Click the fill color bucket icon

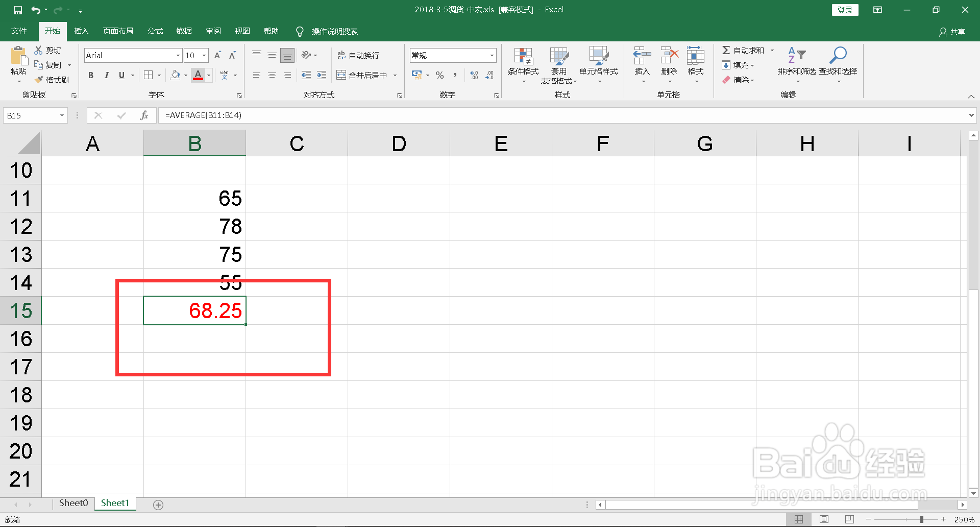[175, 75]
